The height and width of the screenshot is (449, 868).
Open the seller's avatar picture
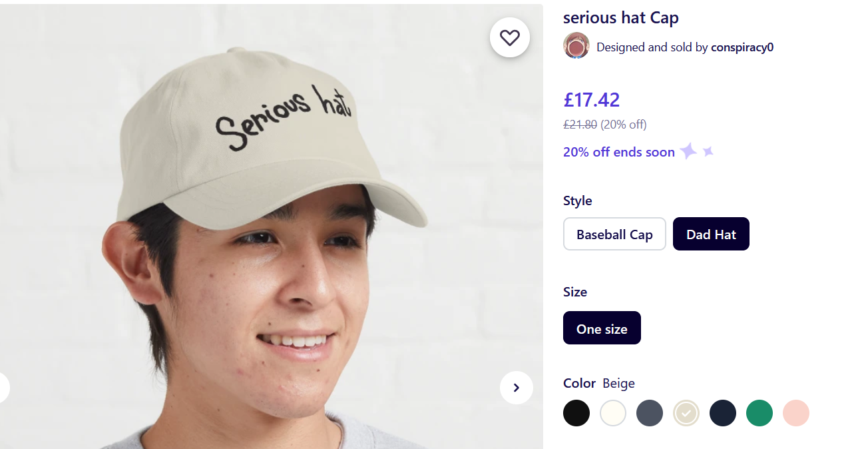pos(576,46)
